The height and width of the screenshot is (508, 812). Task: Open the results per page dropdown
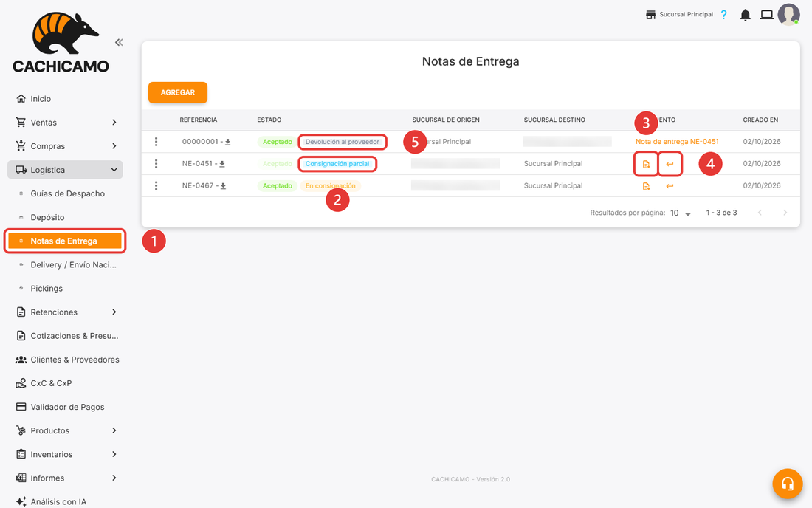(681, 213)
